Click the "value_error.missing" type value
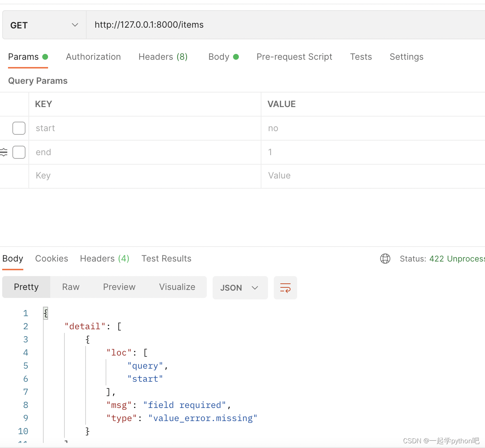 (x=203, y=418)
